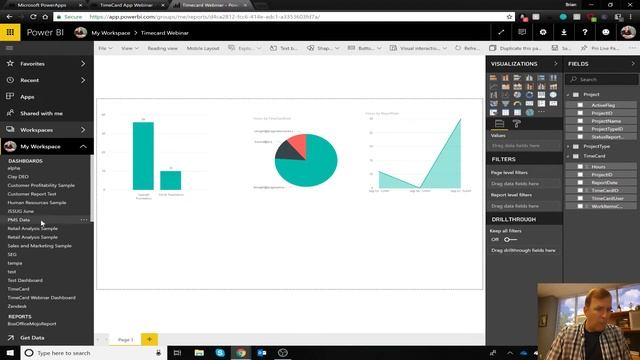Open the settings gear icon
640x360 pixels.
543,32
